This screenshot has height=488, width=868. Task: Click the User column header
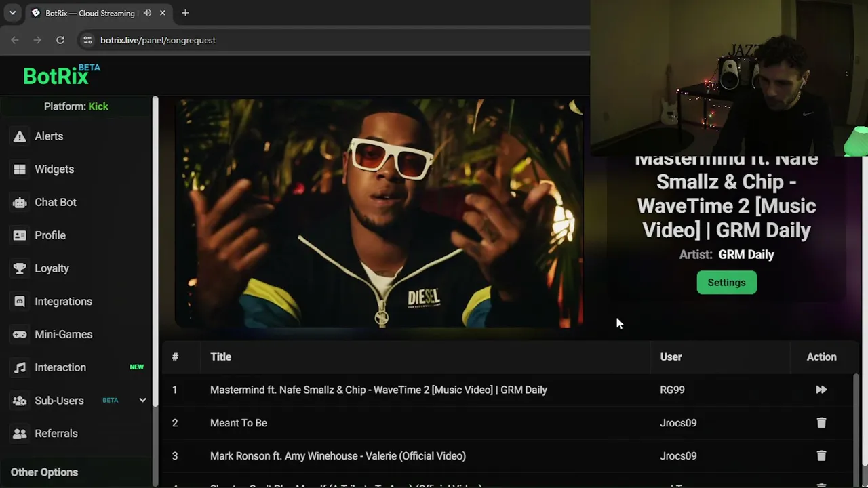tap(671, 357)
